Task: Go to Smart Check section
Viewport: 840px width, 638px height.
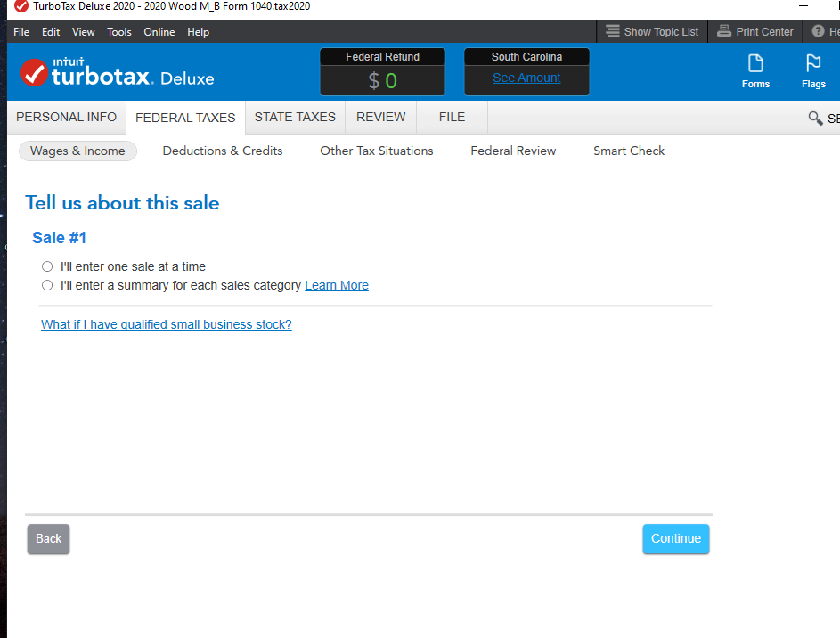Action: [629, 151]
